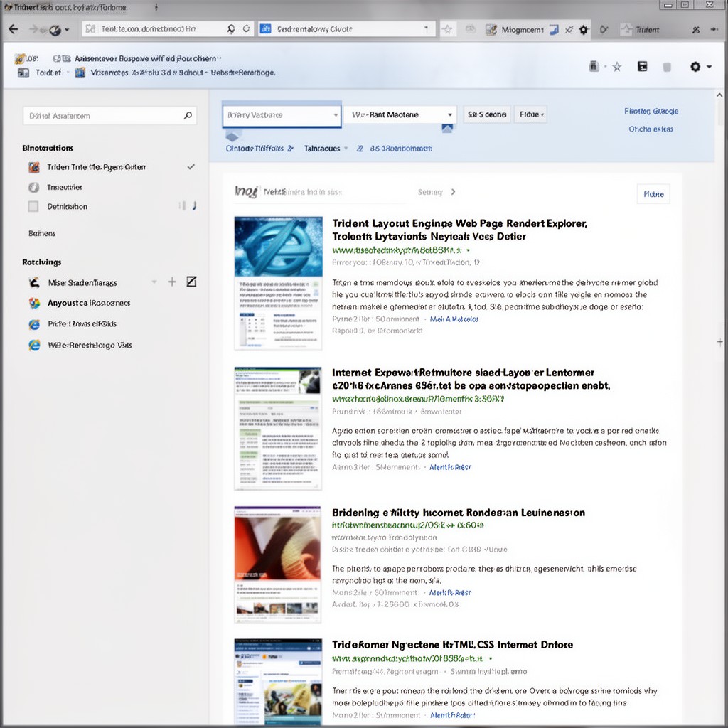Click the icon beside Triden Trite tlfe
The height and width of the screenshot is (728, 728).
tap(34, 167)
